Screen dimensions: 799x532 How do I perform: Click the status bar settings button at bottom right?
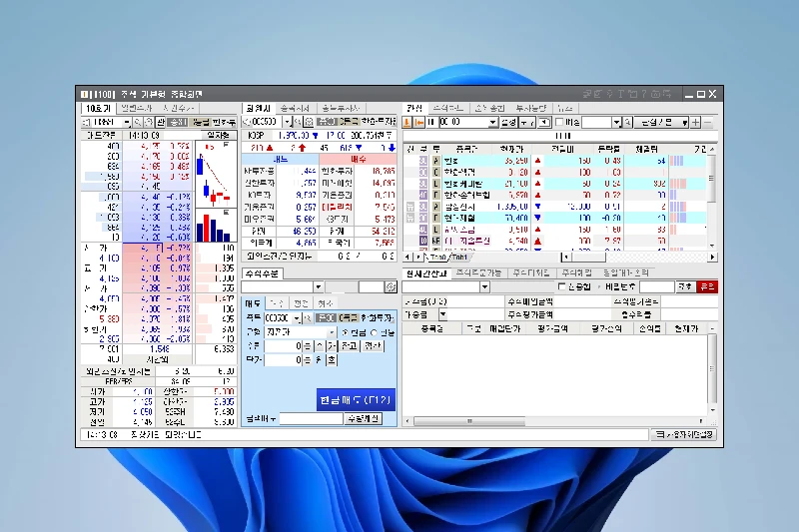684,435
